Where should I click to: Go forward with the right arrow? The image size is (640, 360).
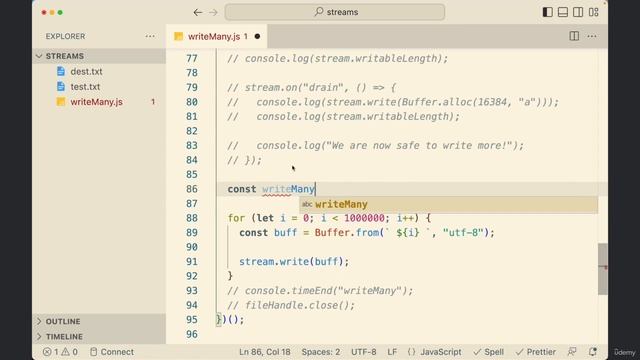[213, 12]
